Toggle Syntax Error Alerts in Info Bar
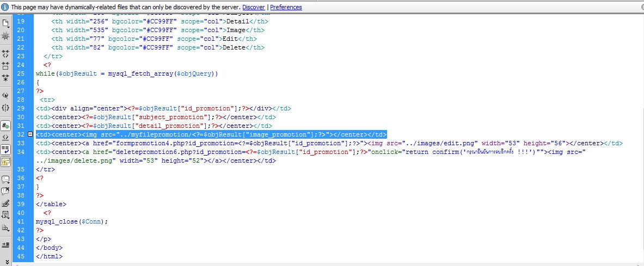 [6, 162]
